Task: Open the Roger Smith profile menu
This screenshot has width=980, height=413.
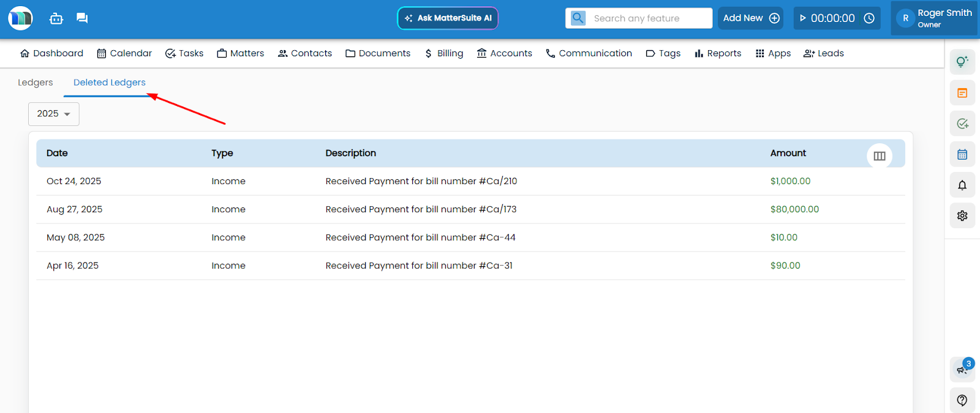Action: tap(935, 18)
